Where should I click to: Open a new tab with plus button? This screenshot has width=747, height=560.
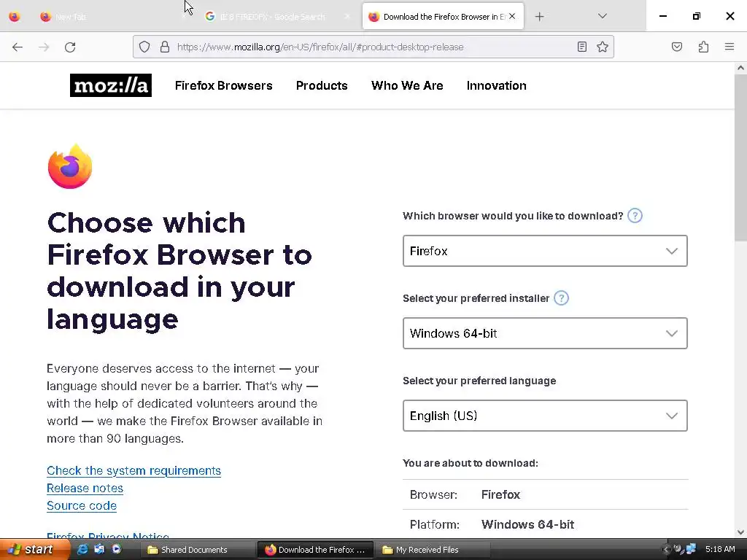539,17
